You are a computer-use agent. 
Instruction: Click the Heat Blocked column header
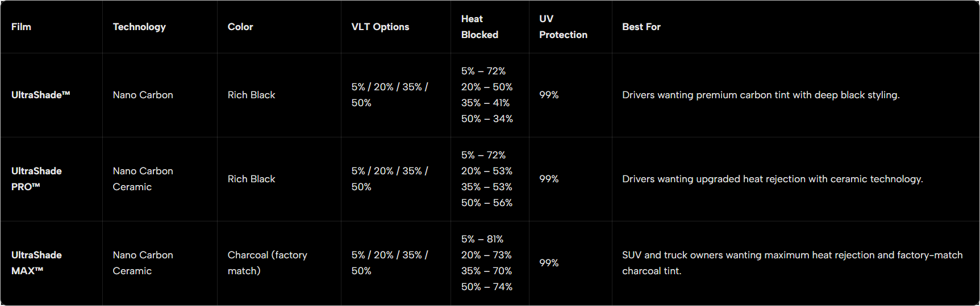click(x=479, y=27)
